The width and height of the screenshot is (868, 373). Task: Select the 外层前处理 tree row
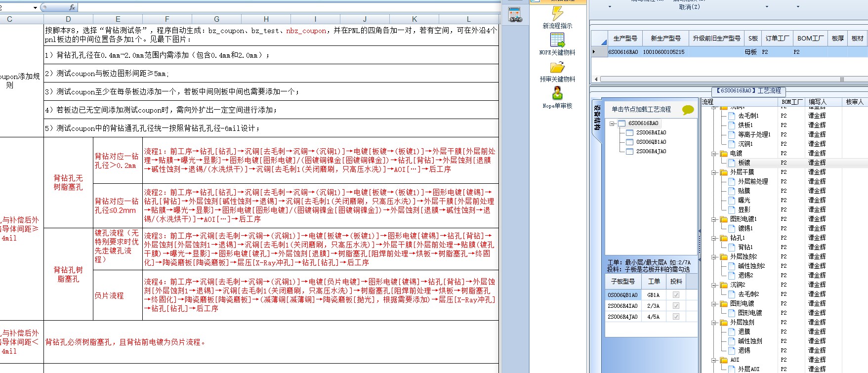(753, 181)
